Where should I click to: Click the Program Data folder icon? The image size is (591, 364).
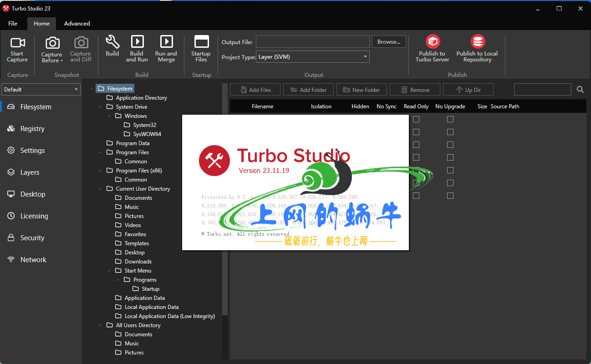110,143
